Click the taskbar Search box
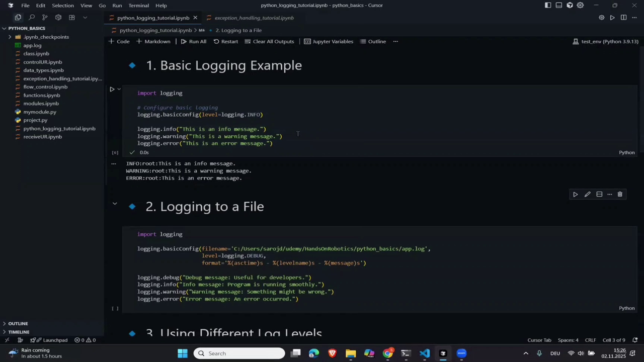The height and width of the screenshot is (362, 644). (239, 353)
